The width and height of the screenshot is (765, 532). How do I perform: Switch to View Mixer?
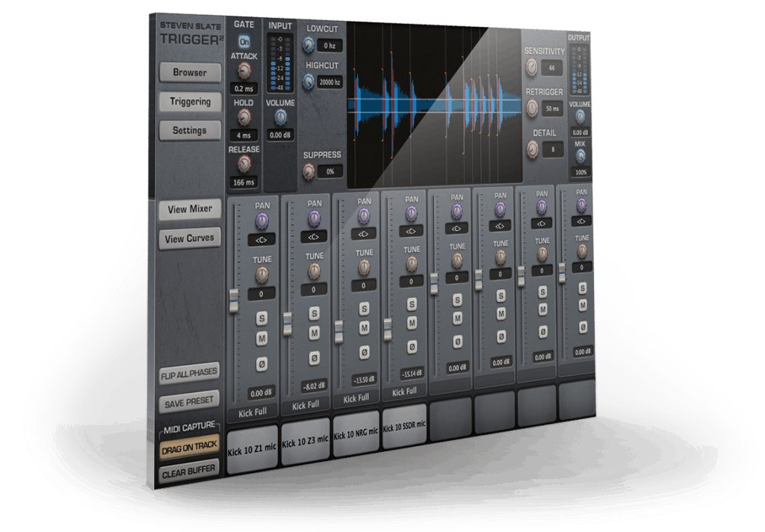(x=190, y=209)
